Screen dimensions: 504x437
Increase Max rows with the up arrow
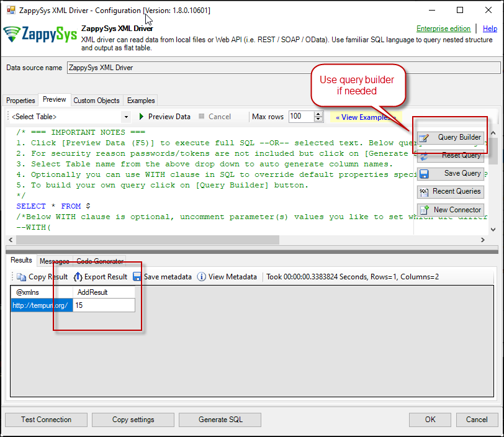(318, 114)
